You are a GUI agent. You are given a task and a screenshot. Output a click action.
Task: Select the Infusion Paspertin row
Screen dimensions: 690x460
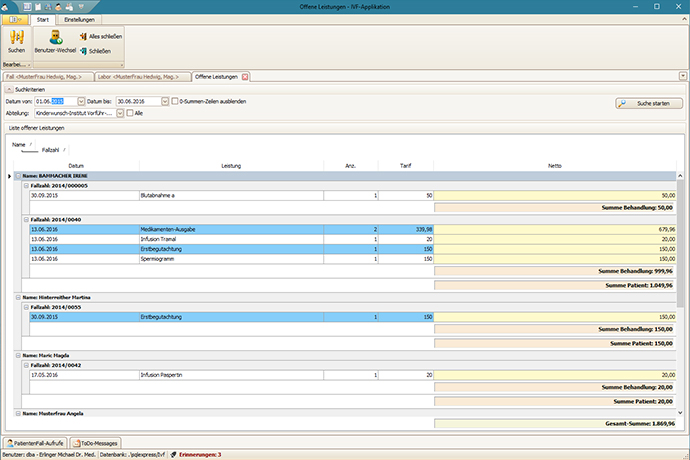point(353,375)
